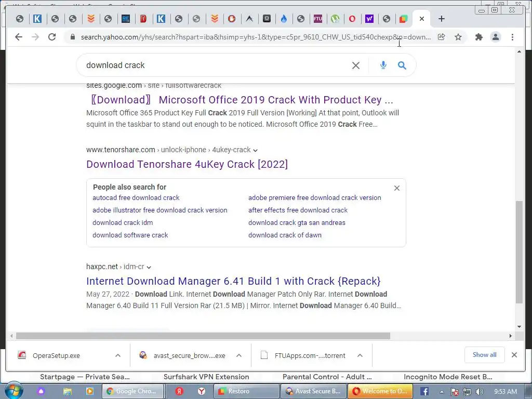Switch to Avast Secure Browser taskbar window

click(313, 391)
